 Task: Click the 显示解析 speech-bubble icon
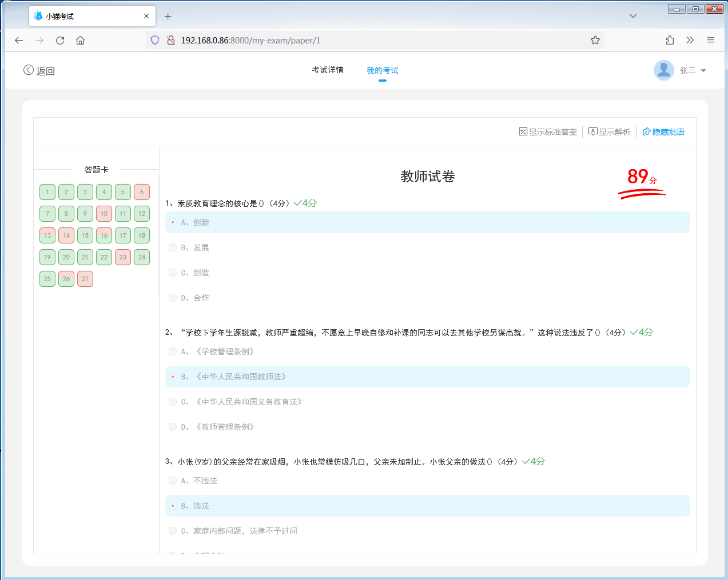point(593,131)
